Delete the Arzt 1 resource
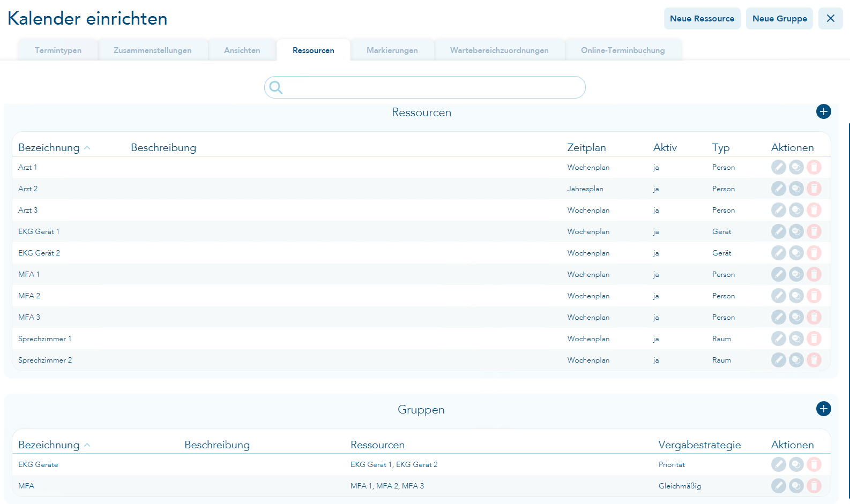The height and width of the screenshot is (504, 850). [x=814, y=167]
